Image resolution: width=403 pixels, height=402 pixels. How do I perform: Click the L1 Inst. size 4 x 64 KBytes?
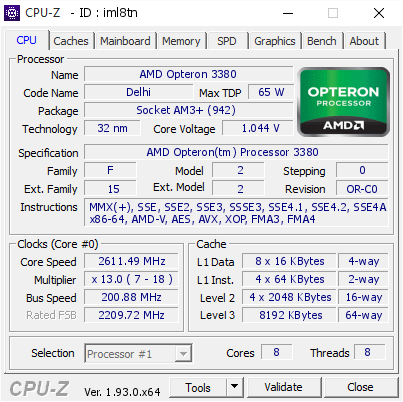[x=289, y=279]
